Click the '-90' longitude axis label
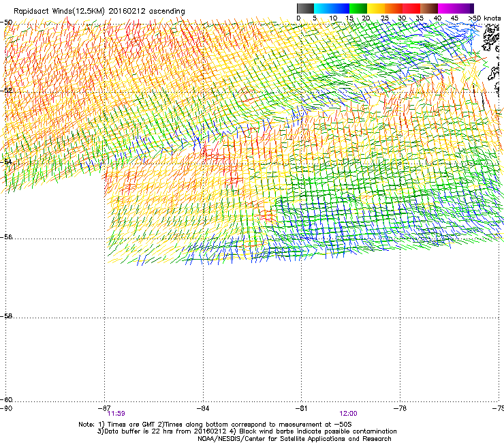 click(x=6, y=408)
